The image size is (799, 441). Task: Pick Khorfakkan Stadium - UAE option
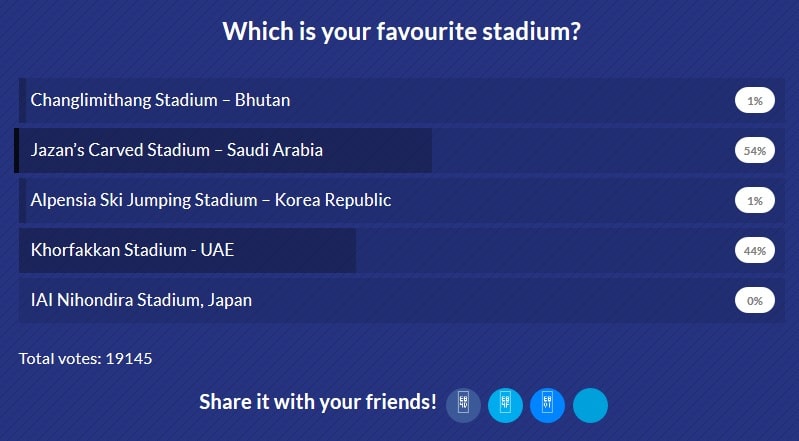coord(133,250)
